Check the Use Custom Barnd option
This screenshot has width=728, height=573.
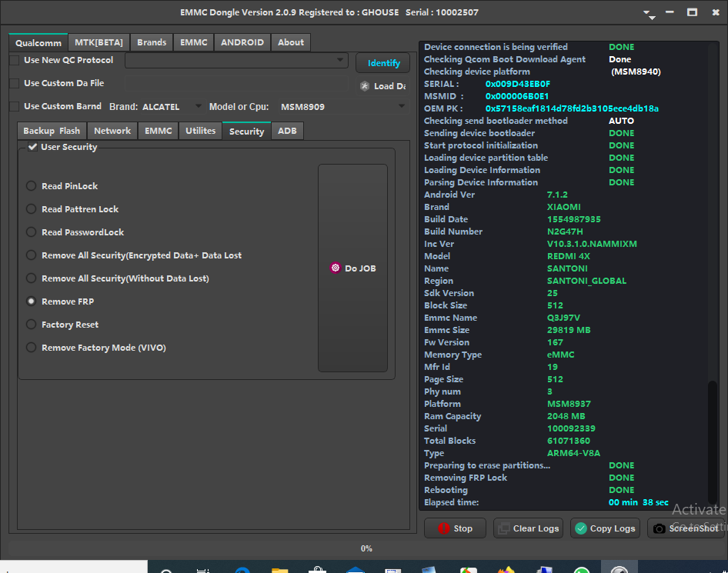point(15,106)
